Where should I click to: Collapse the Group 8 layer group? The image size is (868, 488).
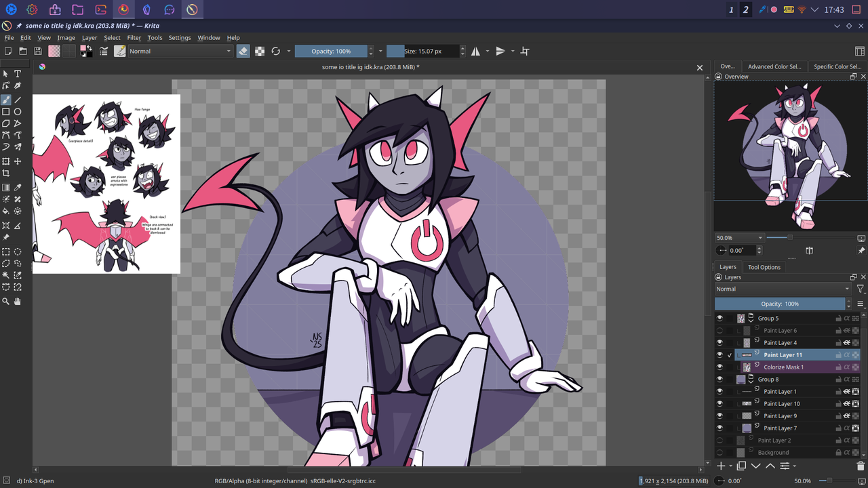click(751, 382)
